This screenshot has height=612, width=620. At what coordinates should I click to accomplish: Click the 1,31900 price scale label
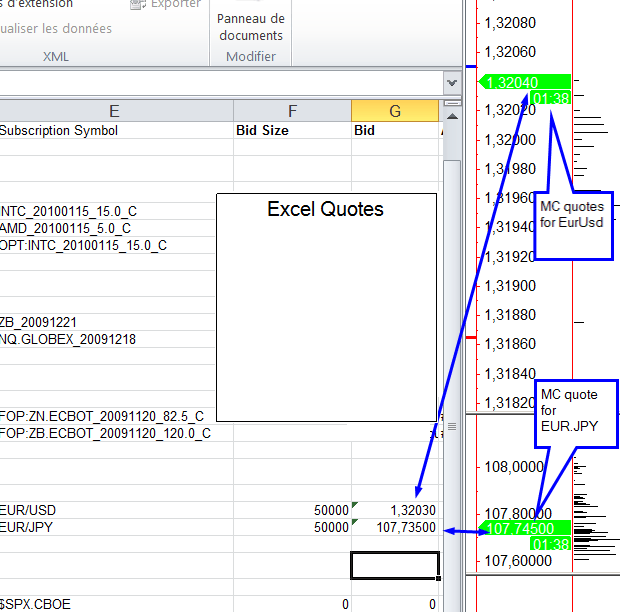(510, 286)
